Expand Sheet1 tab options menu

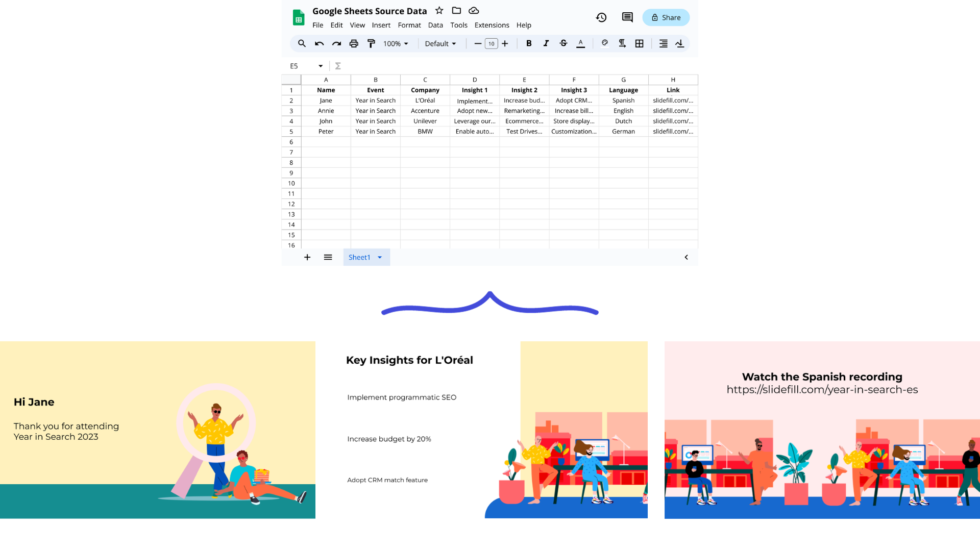tap(380, 257)
